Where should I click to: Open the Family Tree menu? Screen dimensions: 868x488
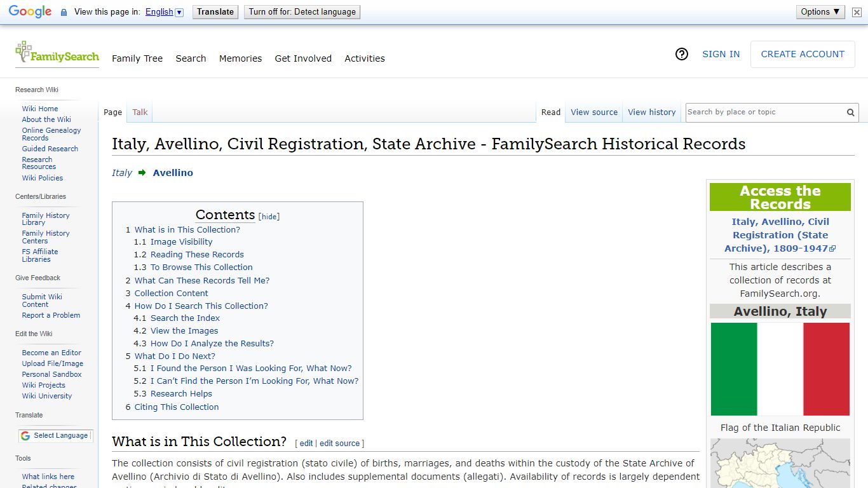coord(137,58)
